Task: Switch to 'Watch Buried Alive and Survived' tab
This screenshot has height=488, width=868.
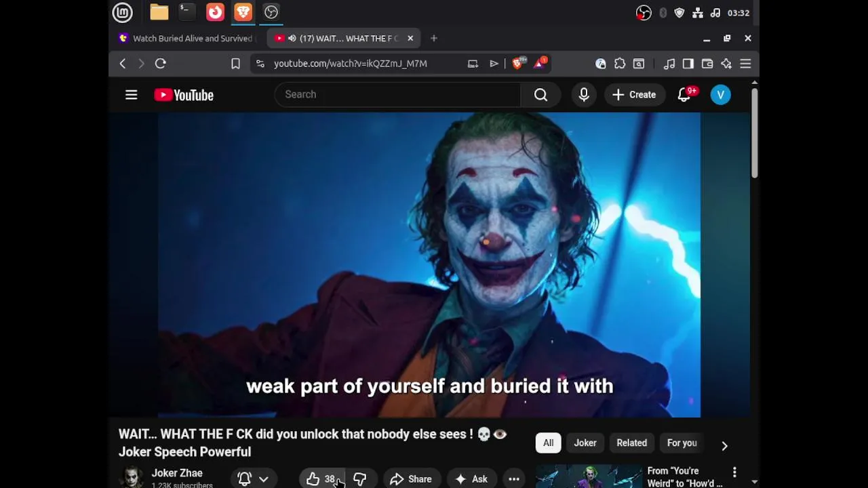Action: coord(186,38)
